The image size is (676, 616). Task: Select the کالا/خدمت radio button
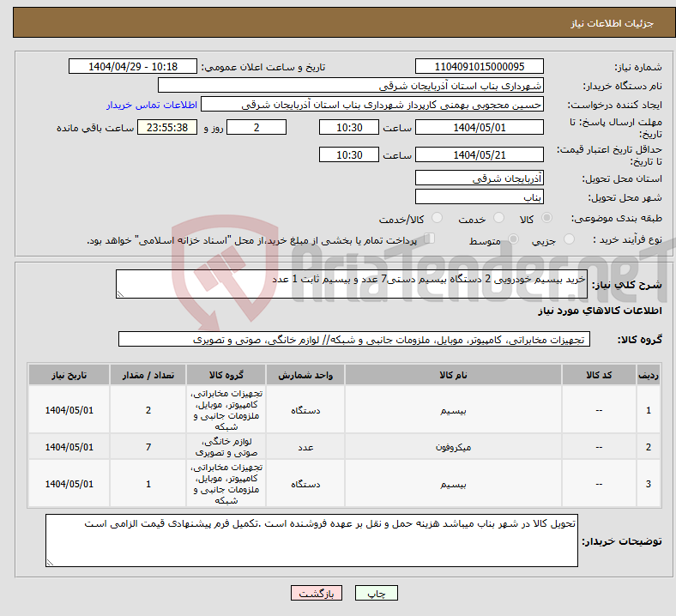438,218
